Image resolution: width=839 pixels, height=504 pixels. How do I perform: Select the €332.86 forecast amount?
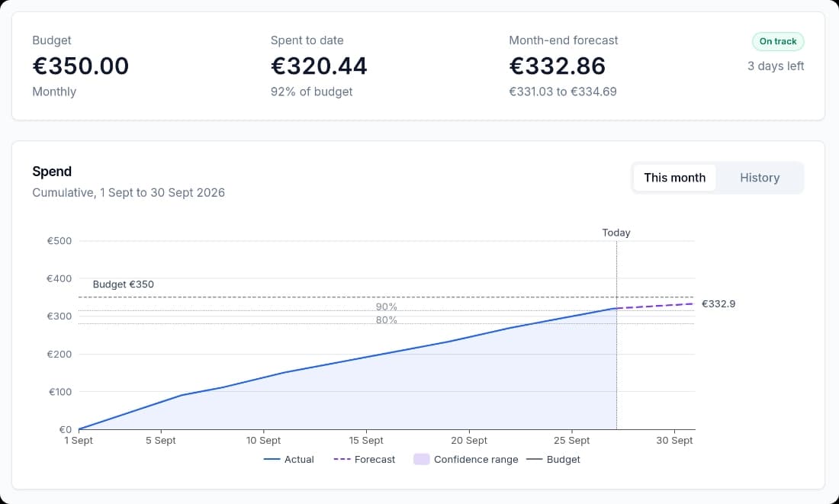pyautogui.click(x=557, y=66)
